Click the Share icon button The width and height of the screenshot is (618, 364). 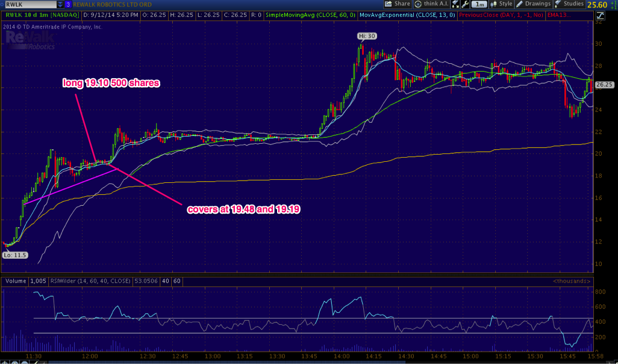pos(398,4)
